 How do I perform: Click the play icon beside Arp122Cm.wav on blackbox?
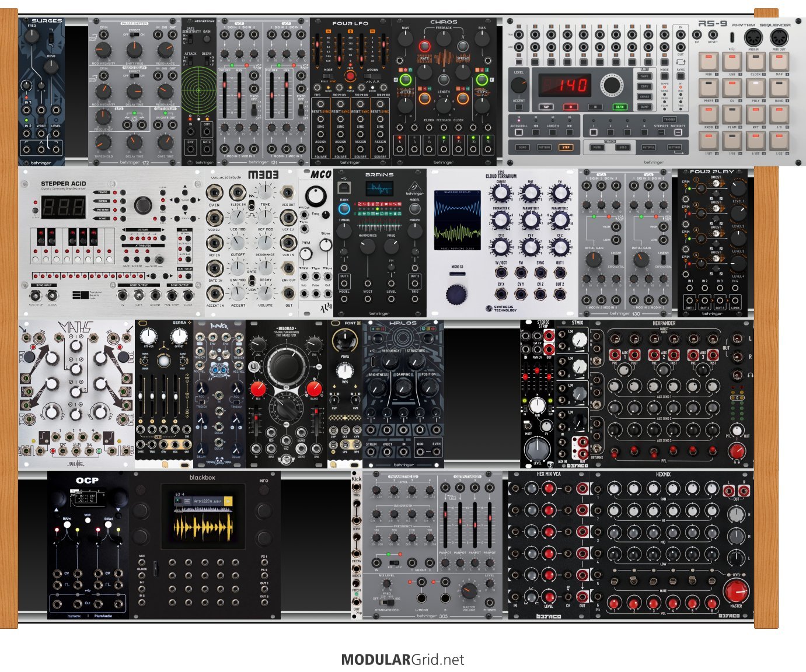[228, 501]
